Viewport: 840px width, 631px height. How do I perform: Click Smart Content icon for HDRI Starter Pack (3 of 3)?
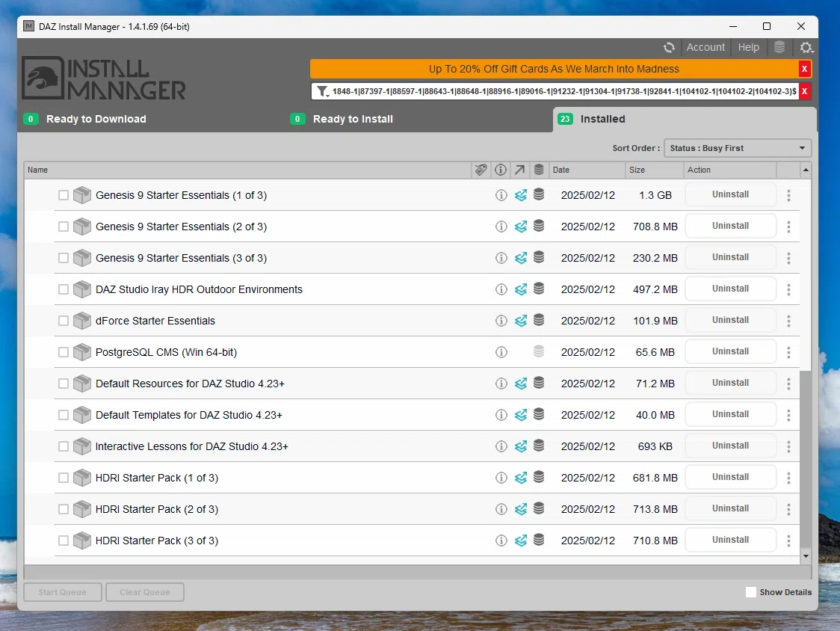(521, 541)
